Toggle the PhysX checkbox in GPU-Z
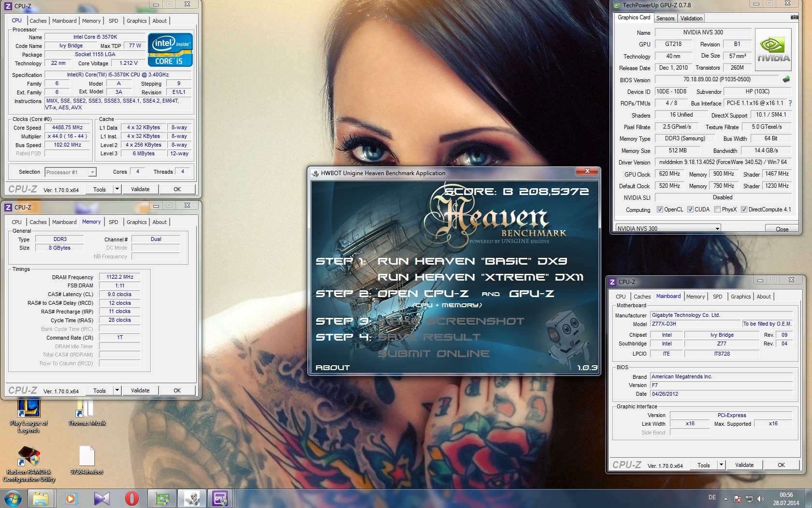Viewport: 812px width, 508px height. 717,209
